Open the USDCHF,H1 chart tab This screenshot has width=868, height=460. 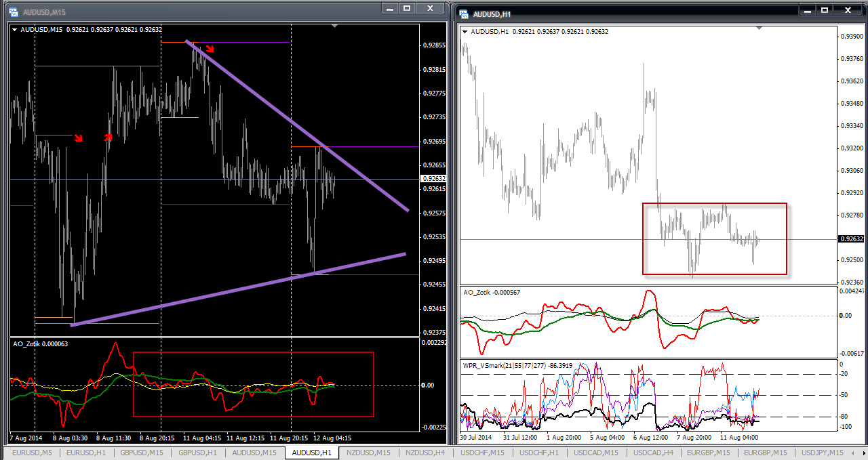pyautogui.click(x=539, y=453)
